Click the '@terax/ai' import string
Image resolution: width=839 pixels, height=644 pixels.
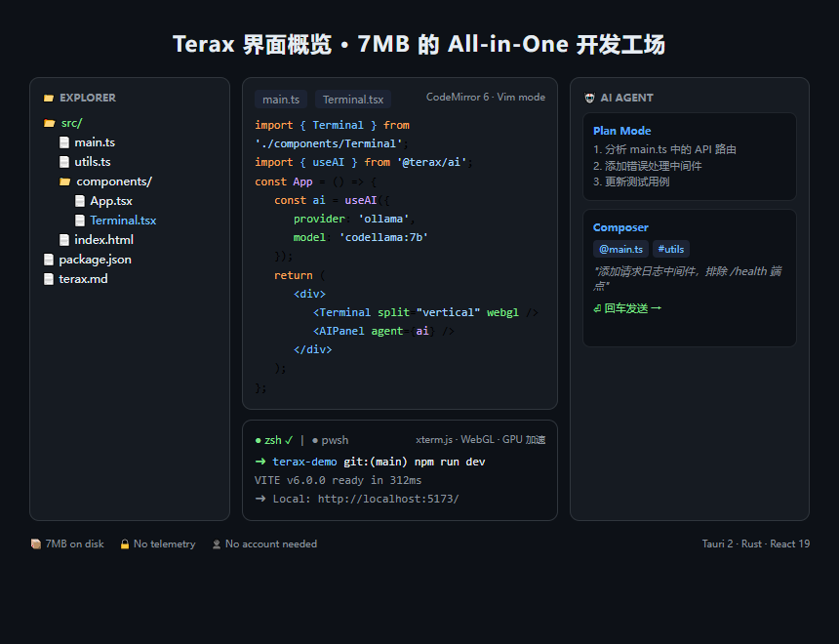[x=432, y=162]
